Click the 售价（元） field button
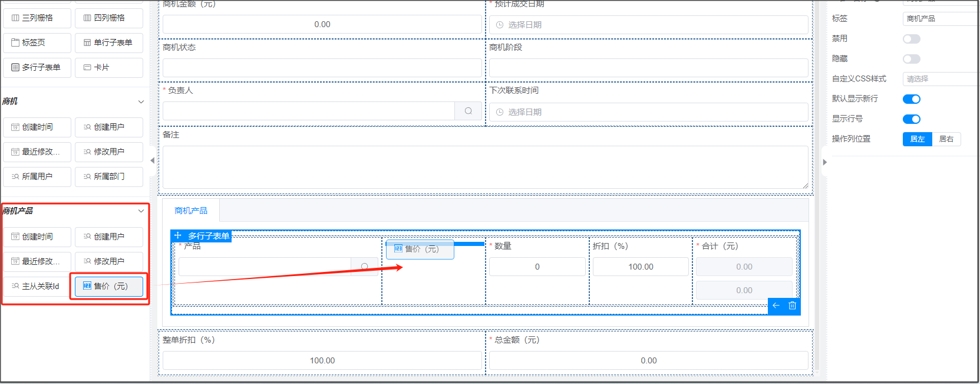The width and height of the screenshot is (980, 384). [109, 286]
